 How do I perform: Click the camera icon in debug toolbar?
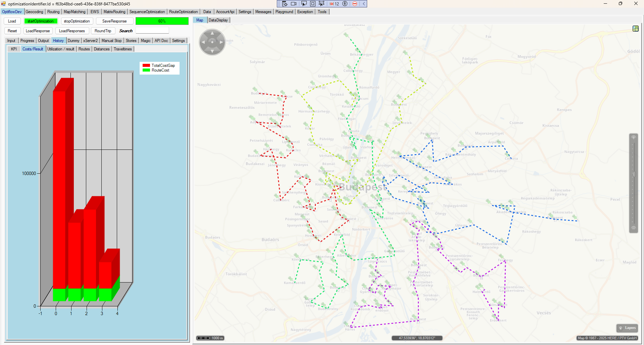click(x=294, y=4)
